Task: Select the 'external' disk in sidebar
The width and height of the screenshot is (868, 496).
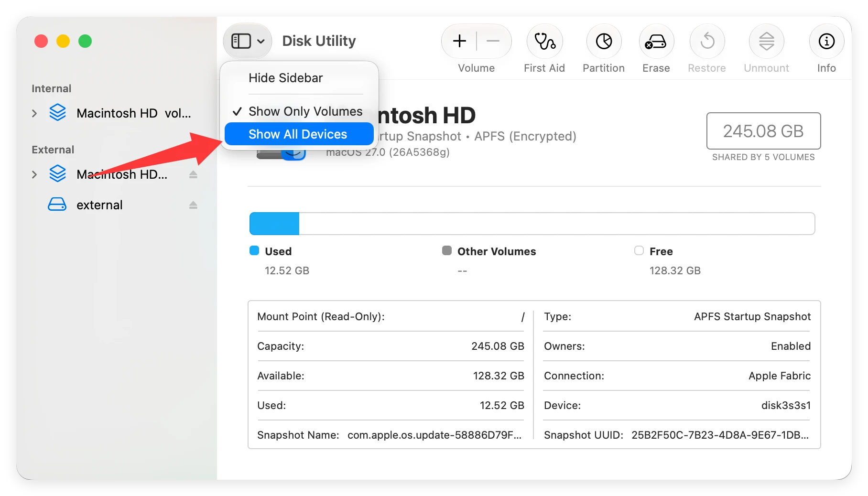Action: 99,205
